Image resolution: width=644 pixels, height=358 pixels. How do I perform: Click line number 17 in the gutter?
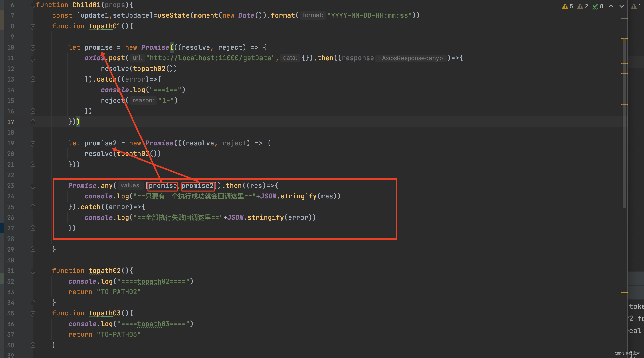(11, 122)
